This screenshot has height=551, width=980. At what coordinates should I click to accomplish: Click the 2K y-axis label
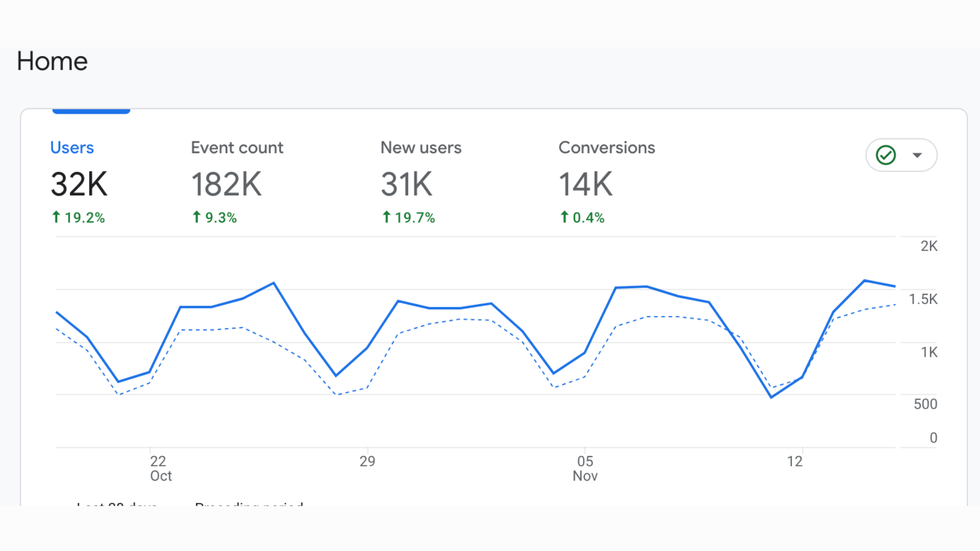(x=929, y=246)
